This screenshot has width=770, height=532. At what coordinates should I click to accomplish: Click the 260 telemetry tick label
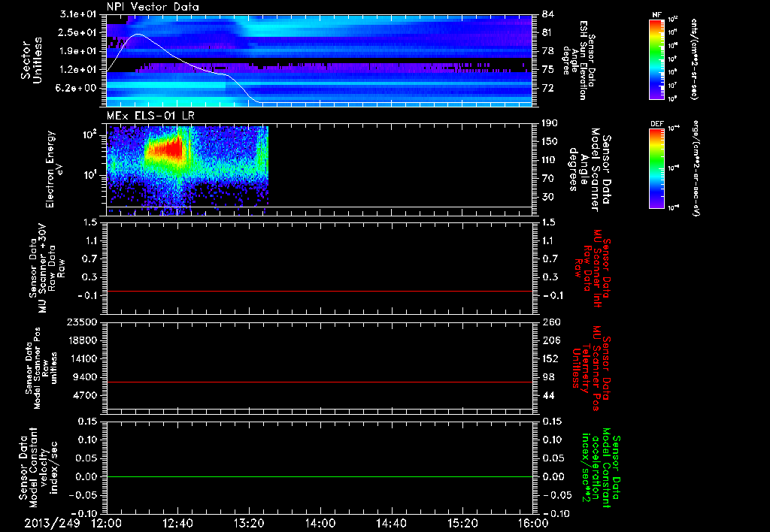point(551,322)
